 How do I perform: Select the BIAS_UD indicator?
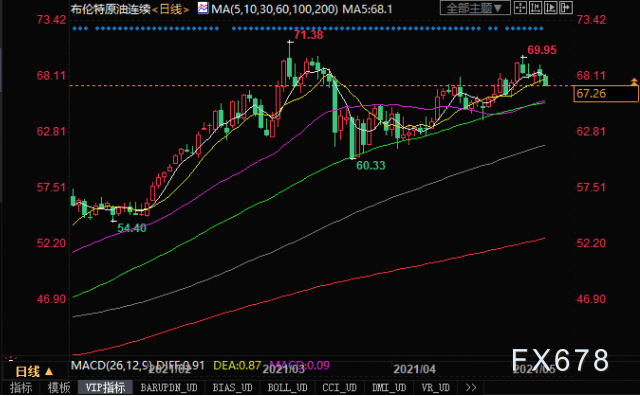pyautogui.click(x=232, y=387)
